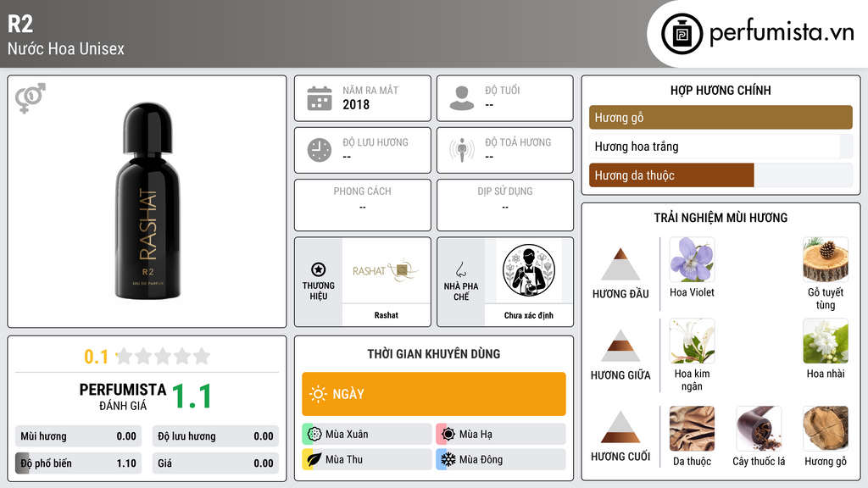Click the Hương đầu label

point(620,294)
